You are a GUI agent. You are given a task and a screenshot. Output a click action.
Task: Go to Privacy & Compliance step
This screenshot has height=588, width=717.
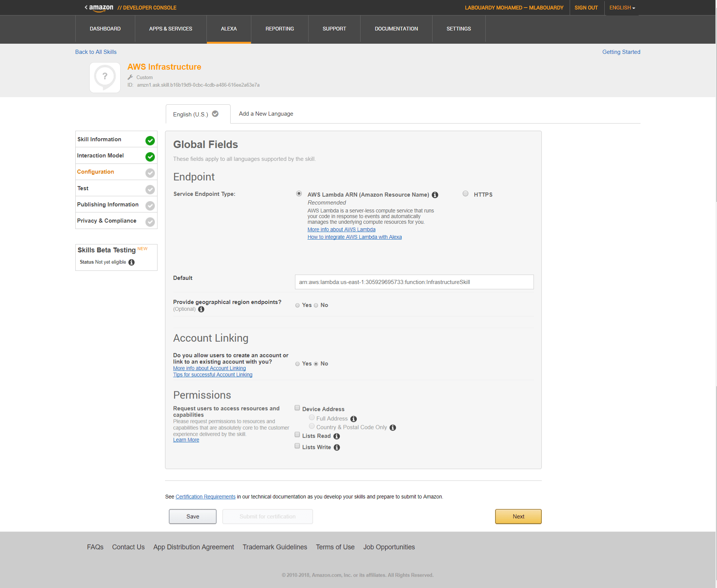116,221
